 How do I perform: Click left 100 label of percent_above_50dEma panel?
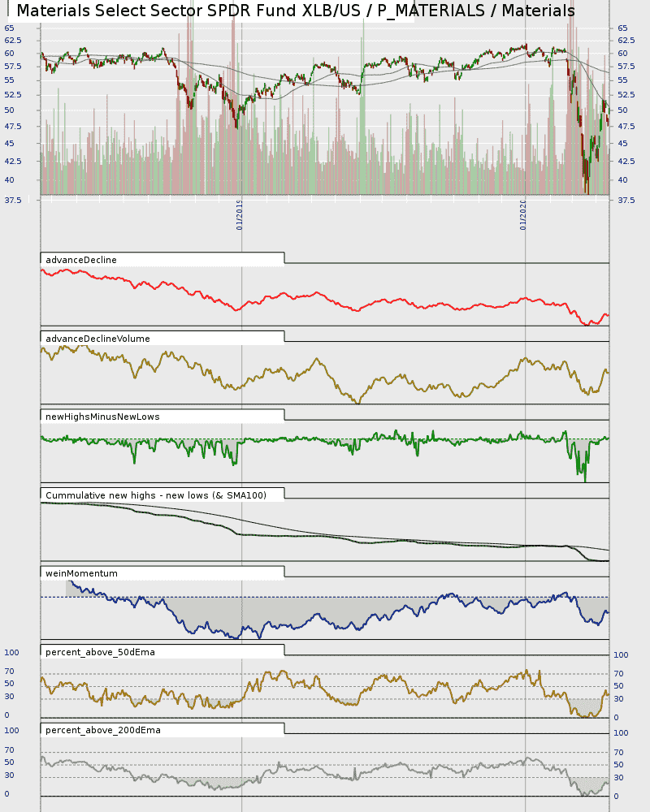(11, 653)
